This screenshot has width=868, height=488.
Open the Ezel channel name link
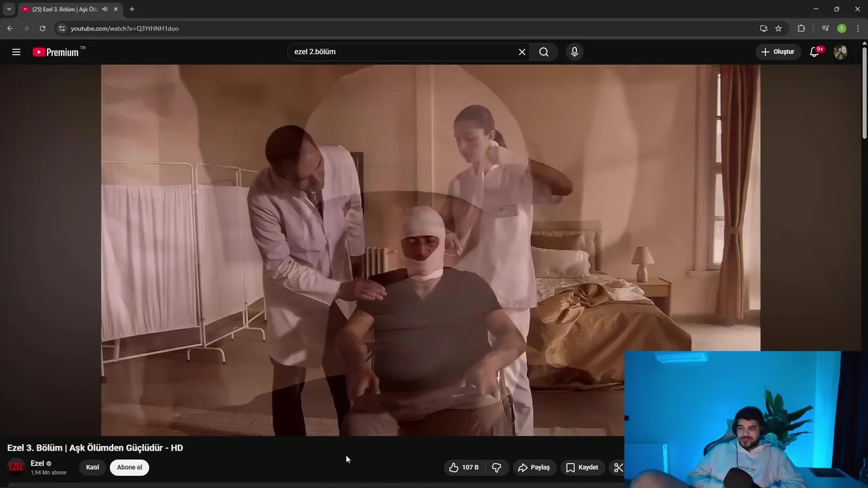coord(37,464)
